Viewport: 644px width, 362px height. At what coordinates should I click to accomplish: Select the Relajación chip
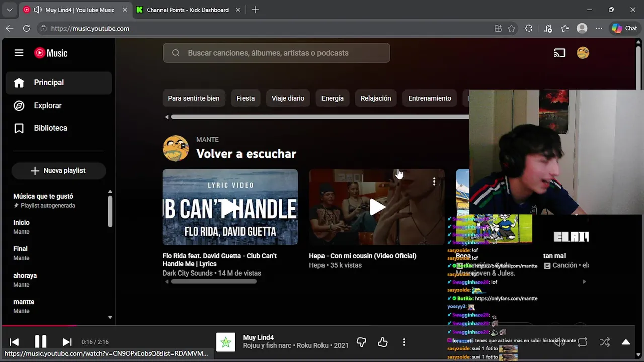(376, 98)
